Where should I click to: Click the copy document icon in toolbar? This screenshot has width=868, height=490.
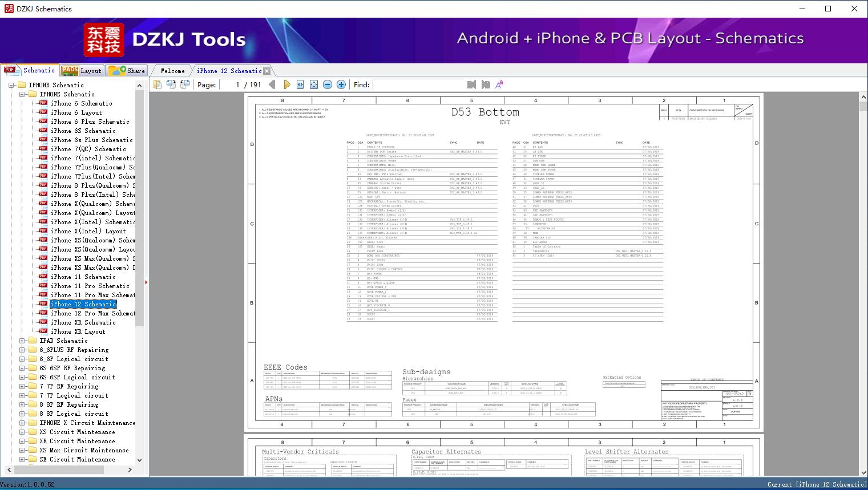(x=158, y=84)
